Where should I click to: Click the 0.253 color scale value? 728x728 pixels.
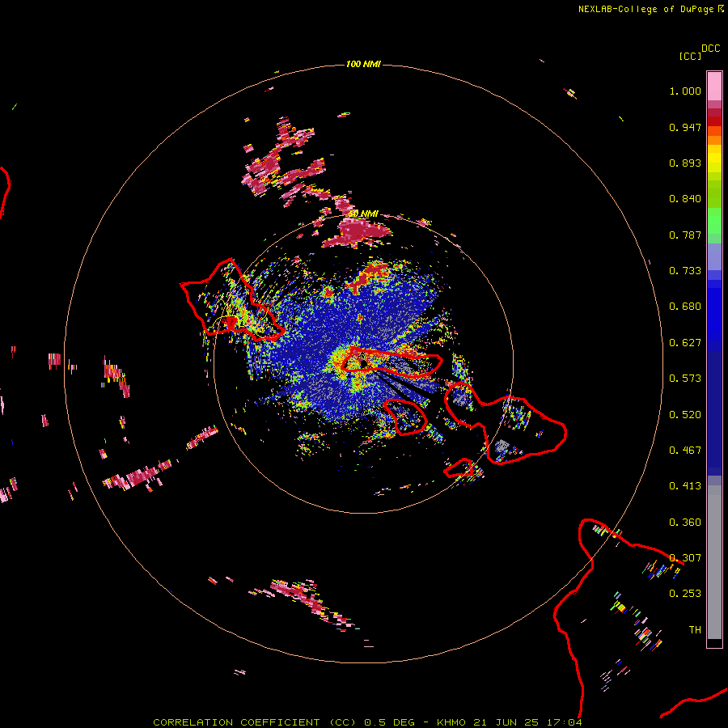(685, 594)
